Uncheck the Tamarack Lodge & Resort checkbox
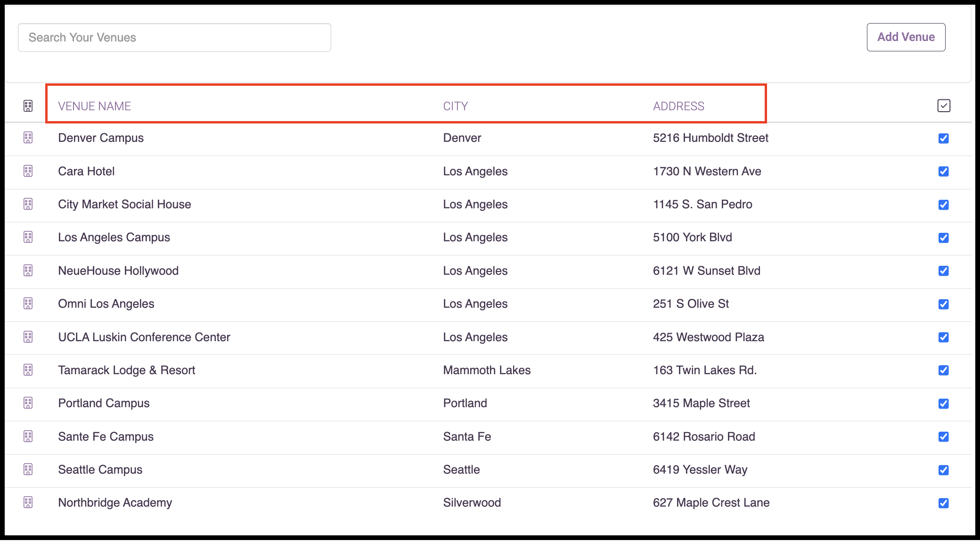980x541 pixels. tap(943, 370)
